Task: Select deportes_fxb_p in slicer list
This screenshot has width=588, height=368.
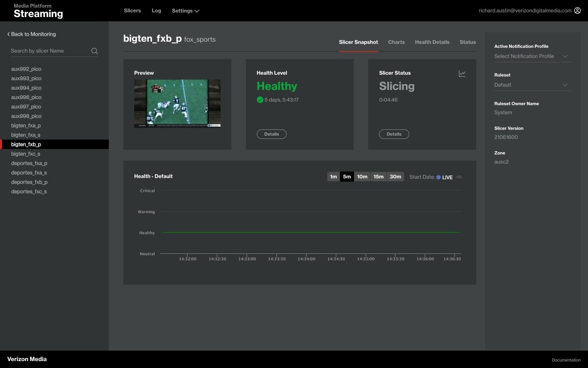Action: tap(29, 182)
